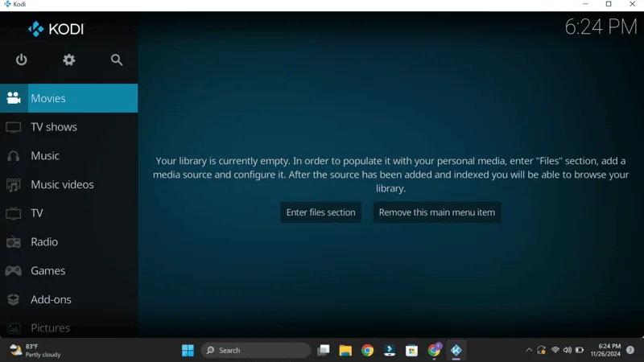
Task: Go to the Games menu item
Action: click(69, 270)
